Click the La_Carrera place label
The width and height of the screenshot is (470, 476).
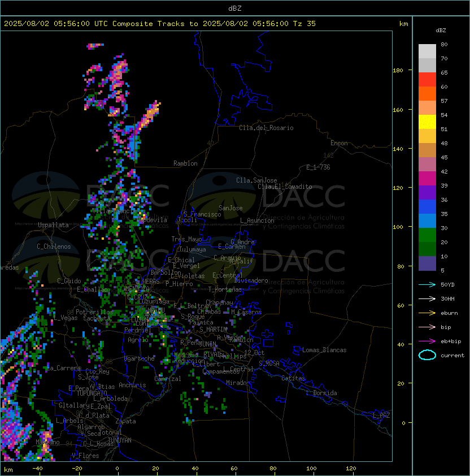pos(64,368)
